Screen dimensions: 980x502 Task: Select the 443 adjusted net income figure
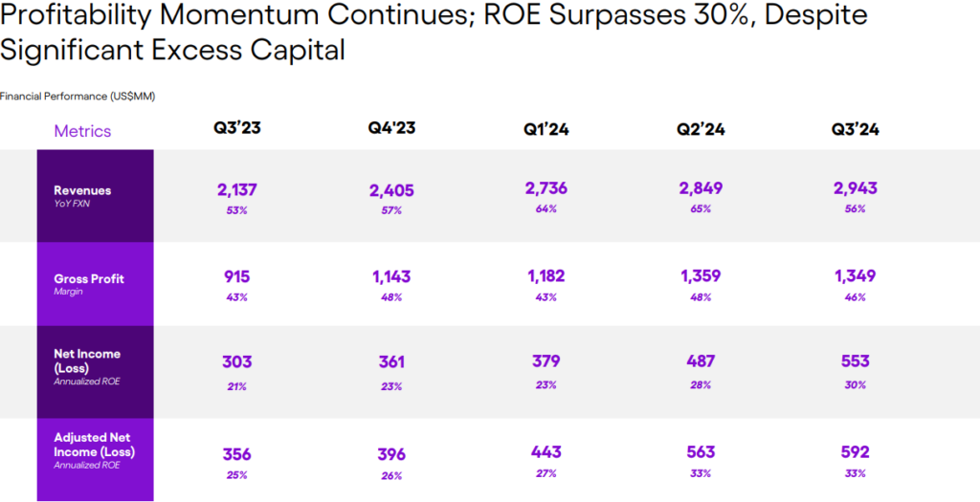click(546, 451)
